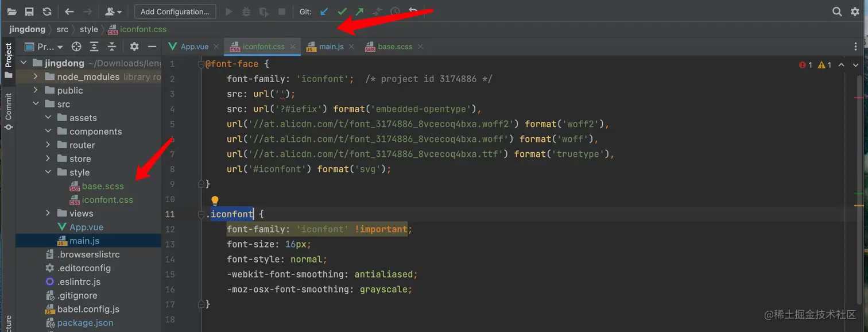This screenshot has height=332, width=868.
Task: Jump to previous highlighted error arrow
Action: coord(841,65)
